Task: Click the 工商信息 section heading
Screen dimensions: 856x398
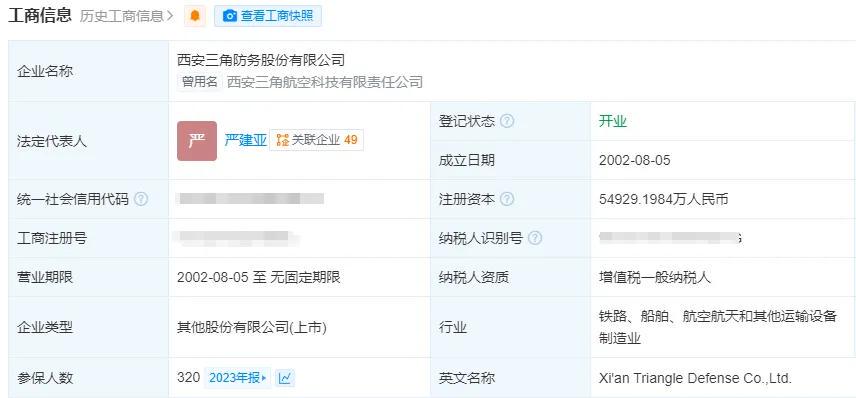Action: pyautogui.click(x=40, y=15)
